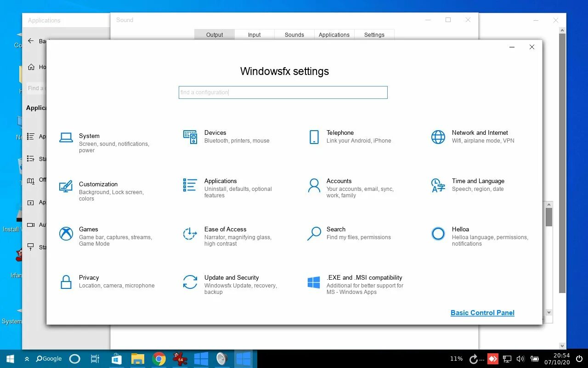The width and height of the screenshot is (588, 368).
Task: Switch to Input tab in Sound window
Action: [x=254, y=35]
